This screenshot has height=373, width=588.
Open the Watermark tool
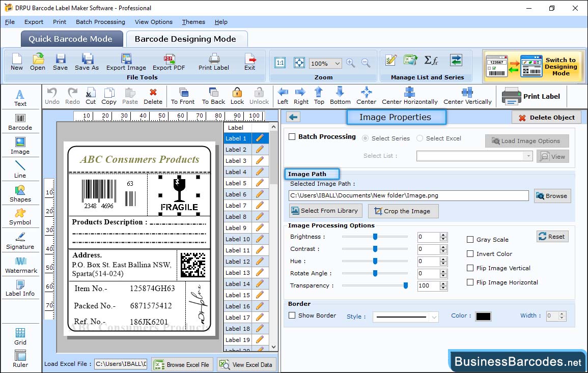pos(21,265)
